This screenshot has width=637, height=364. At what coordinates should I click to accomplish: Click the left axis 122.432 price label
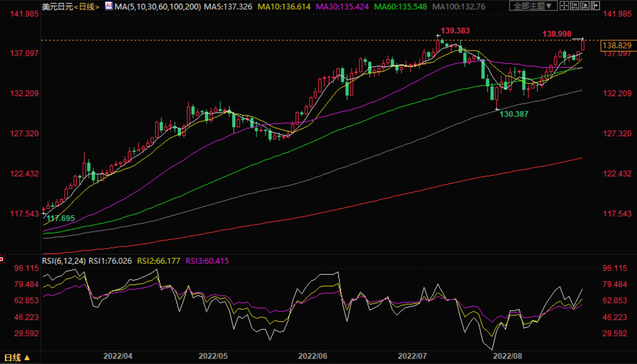(25, 174)
